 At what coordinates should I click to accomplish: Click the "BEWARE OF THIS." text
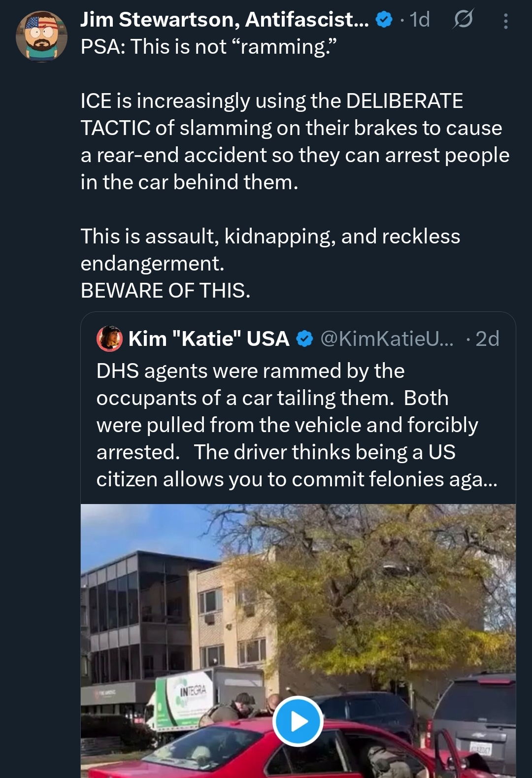[166, 290]
